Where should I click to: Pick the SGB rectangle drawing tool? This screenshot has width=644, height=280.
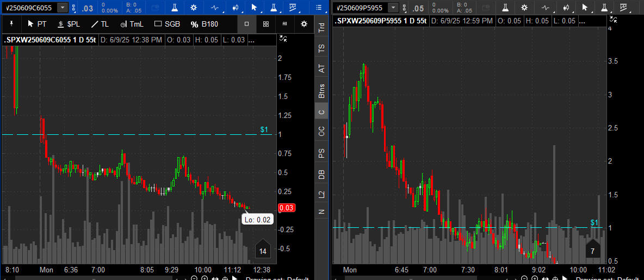(x=167, y=24)
